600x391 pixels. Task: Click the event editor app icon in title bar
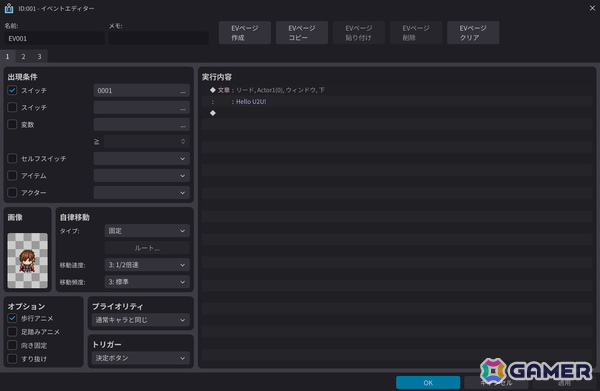pos(9,8)
